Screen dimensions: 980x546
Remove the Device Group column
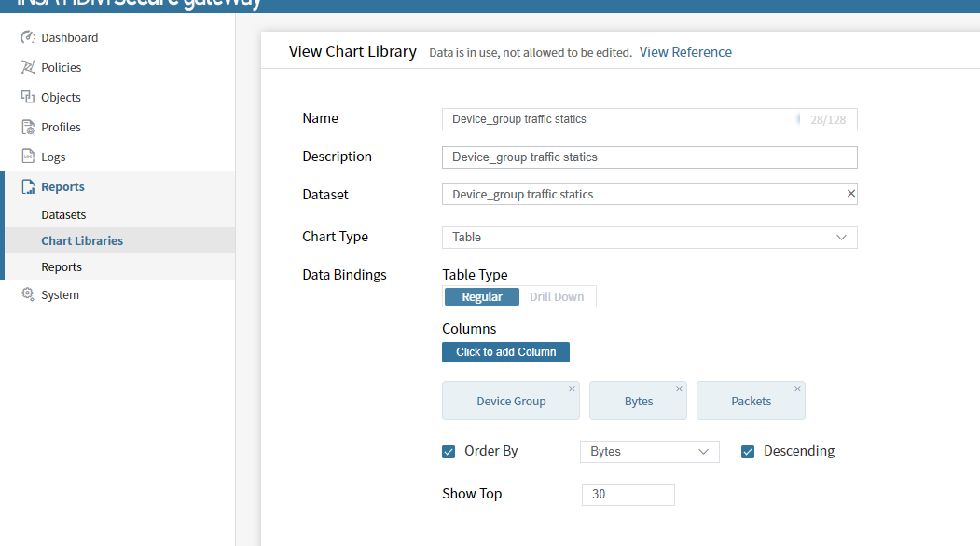click(572, 389)
